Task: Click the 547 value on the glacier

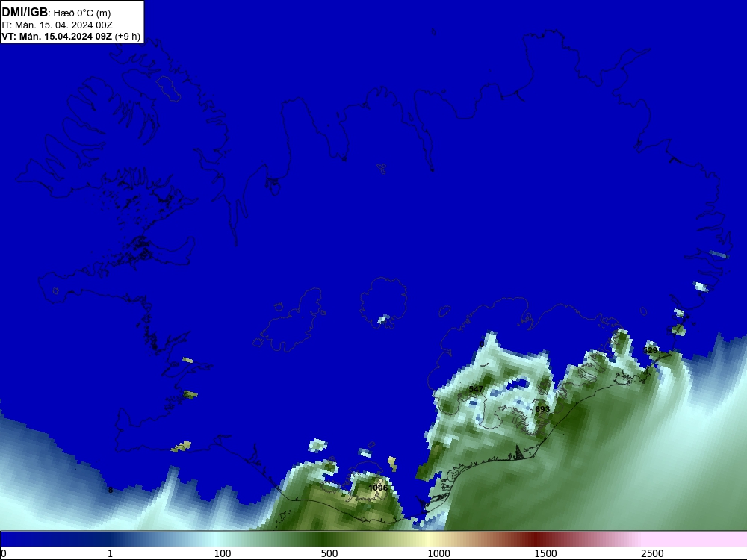Action: [476, 389]
